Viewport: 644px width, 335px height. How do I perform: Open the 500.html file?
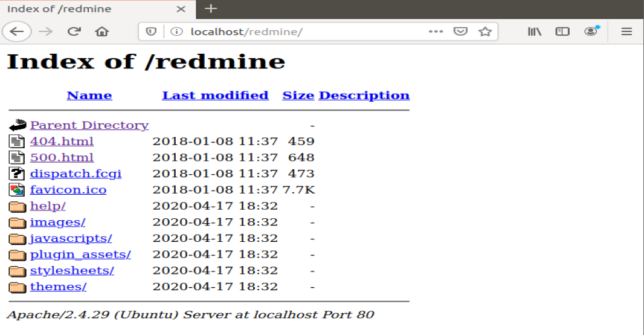point(62,157)
